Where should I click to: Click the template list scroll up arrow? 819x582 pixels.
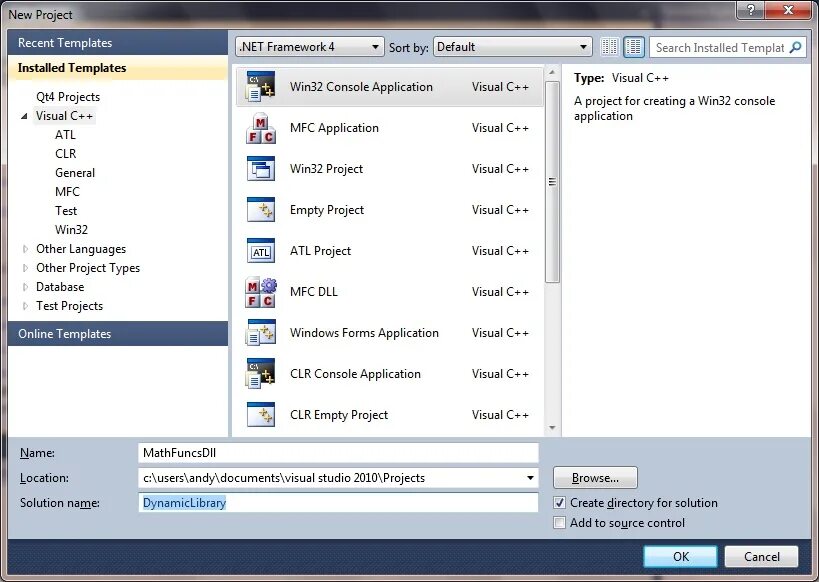point(552,72)
